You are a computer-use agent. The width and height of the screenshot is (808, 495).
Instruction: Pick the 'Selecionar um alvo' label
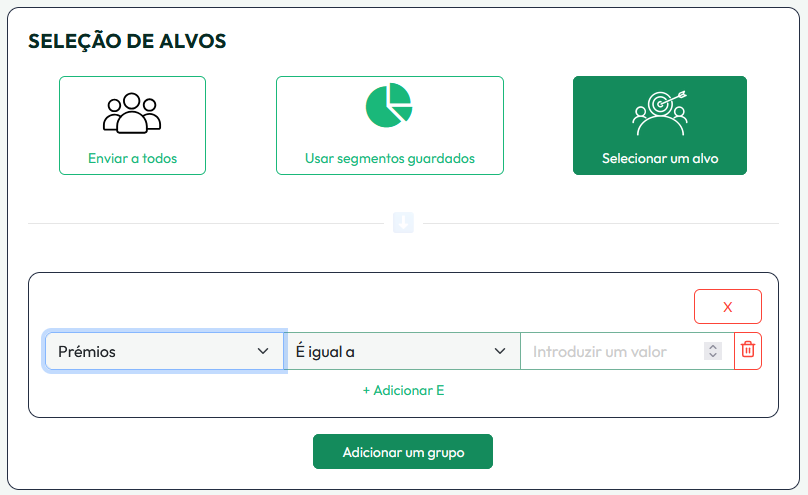(660, 158)
